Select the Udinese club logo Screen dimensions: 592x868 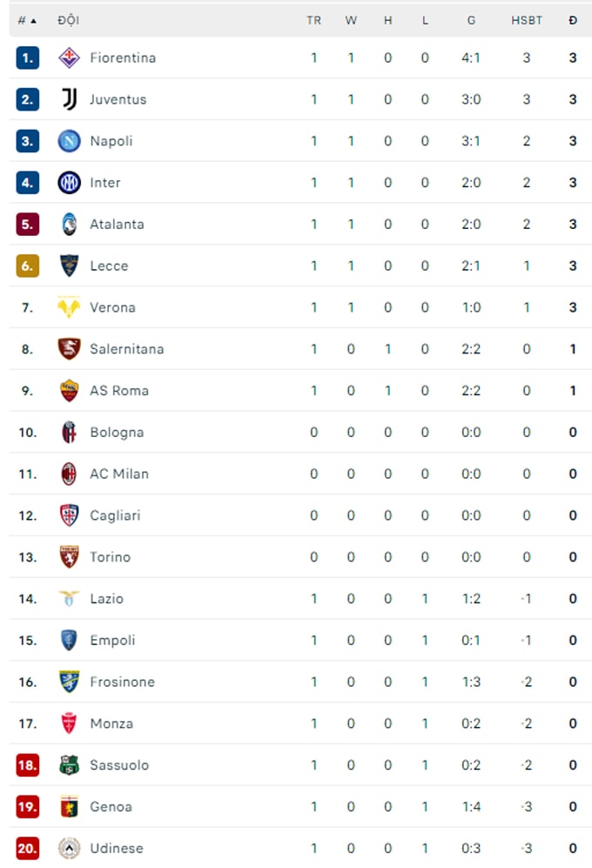coord(69,848)
